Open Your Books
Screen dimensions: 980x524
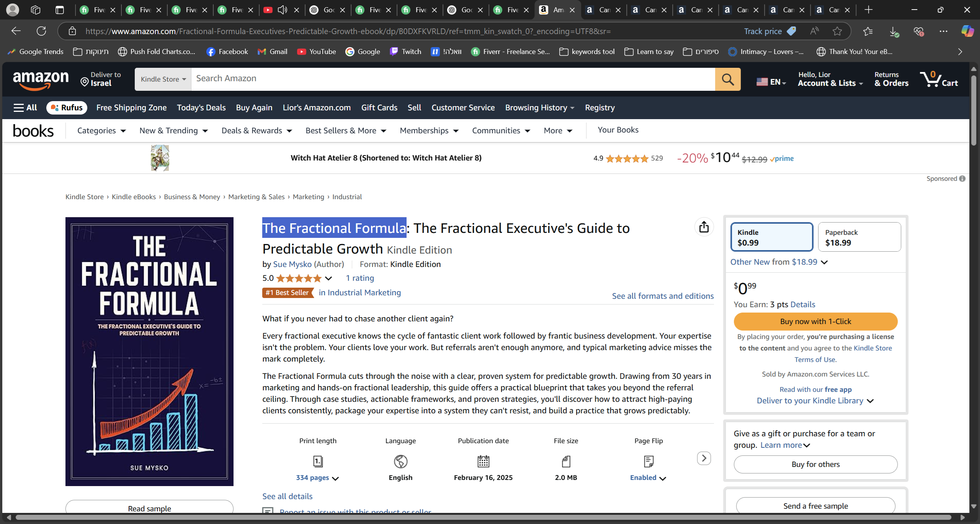(618, 130)
